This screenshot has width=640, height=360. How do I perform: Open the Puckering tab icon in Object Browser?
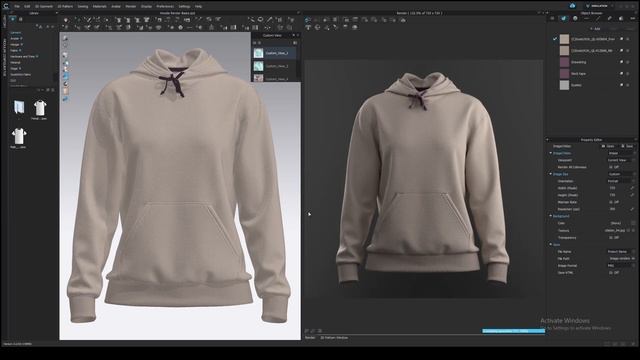609,19
